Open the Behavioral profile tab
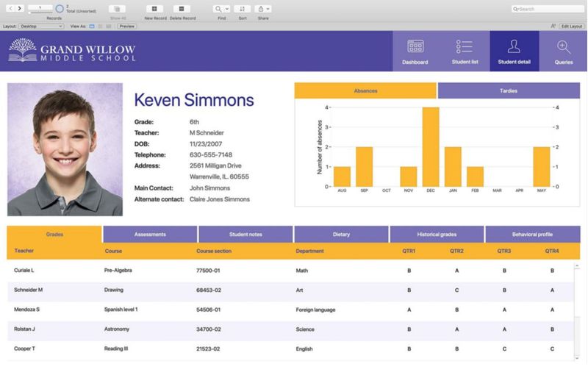 tap(532, 235)
